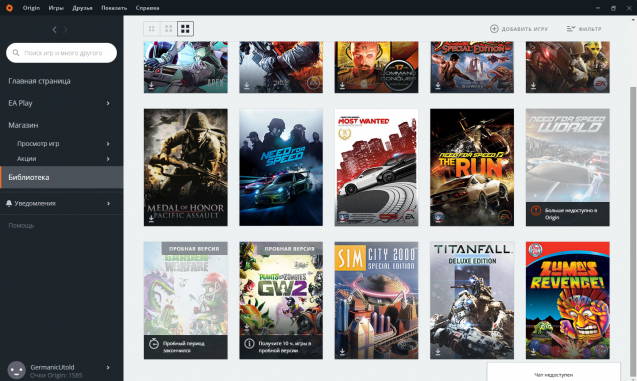Go back with the left arrow
Screen dimensions: 637x381
pos(54,30)
